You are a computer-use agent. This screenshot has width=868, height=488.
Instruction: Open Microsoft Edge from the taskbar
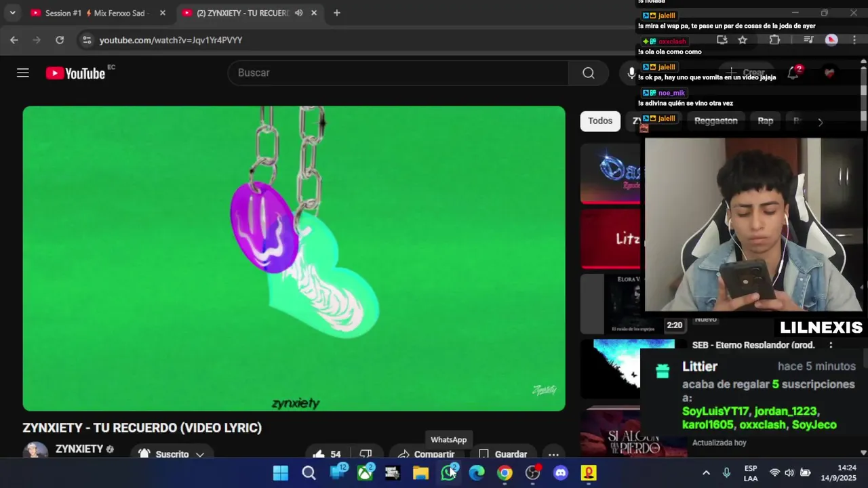click(477, 472)
